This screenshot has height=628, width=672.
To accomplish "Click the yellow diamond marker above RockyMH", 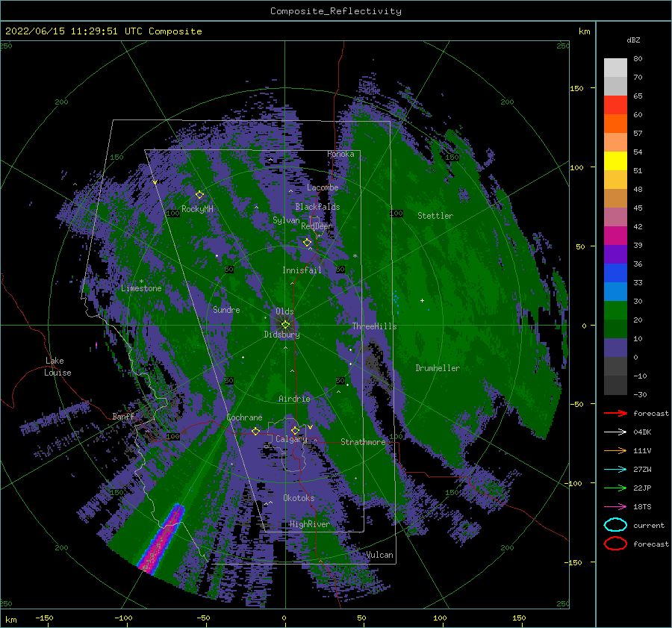I will pyautogui.click(x=199, y=195).
